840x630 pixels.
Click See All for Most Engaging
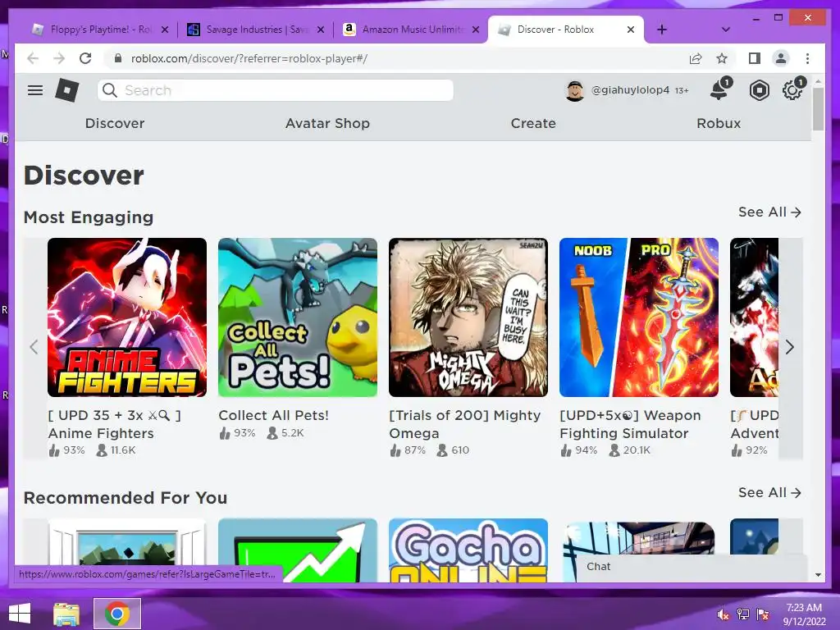pyautogui.click(x=769, y=212)
